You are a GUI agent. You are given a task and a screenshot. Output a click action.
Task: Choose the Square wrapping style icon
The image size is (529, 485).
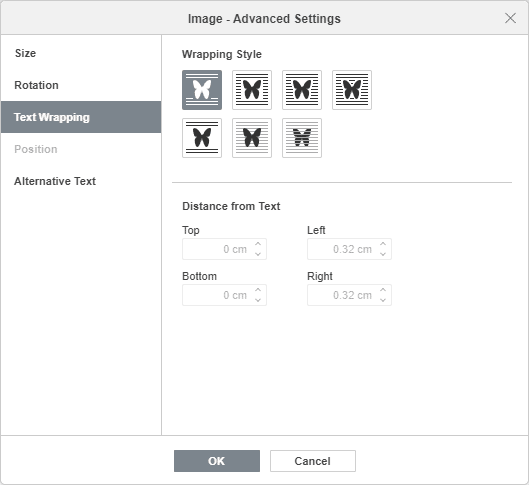(x=252, y=90)
